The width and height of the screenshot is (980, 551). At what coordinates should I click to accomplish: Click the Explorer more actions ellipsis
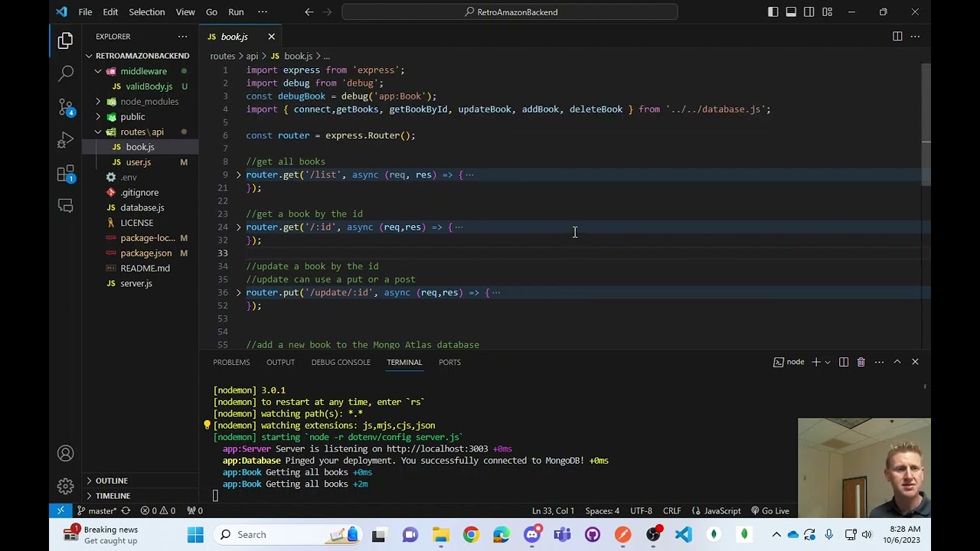pos(182,37)
